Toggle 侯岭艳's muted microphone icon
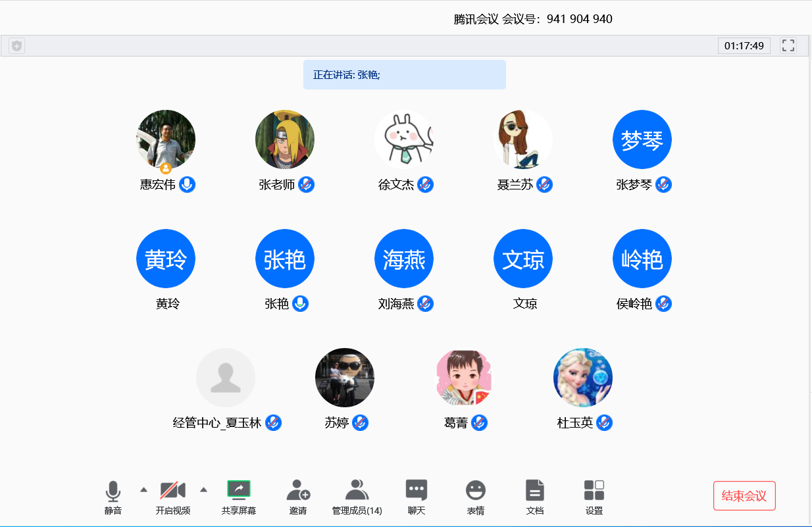Image resolution: width=812 pixels, height=527 pixels. [663, 304]
